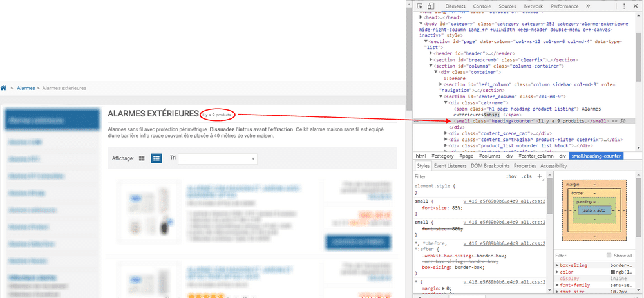
Task: Expand computed box-sizing property
Action: point(557,266)
